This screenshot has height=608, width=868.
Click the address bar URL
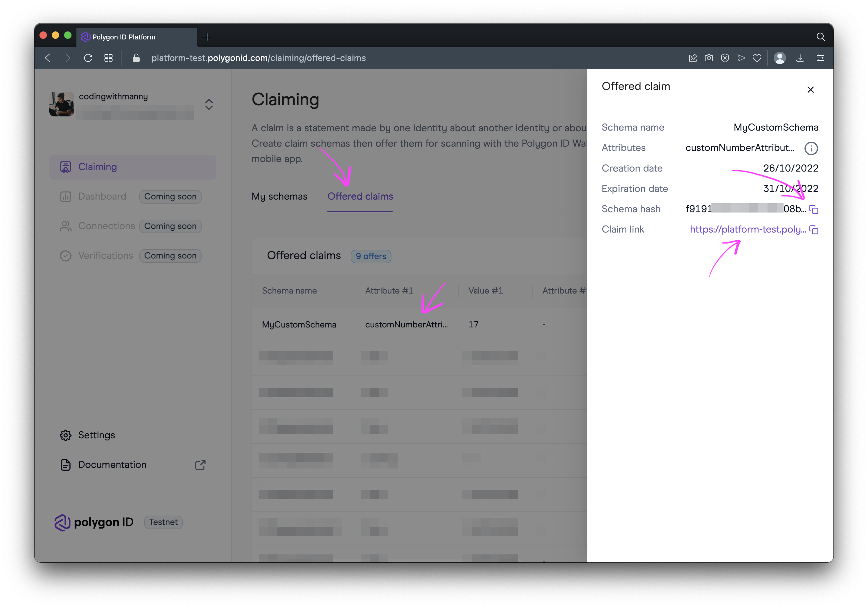[259, 58]
